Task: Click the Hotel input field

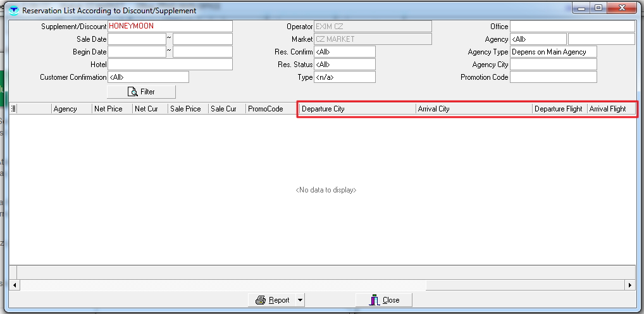Action: 170,65
